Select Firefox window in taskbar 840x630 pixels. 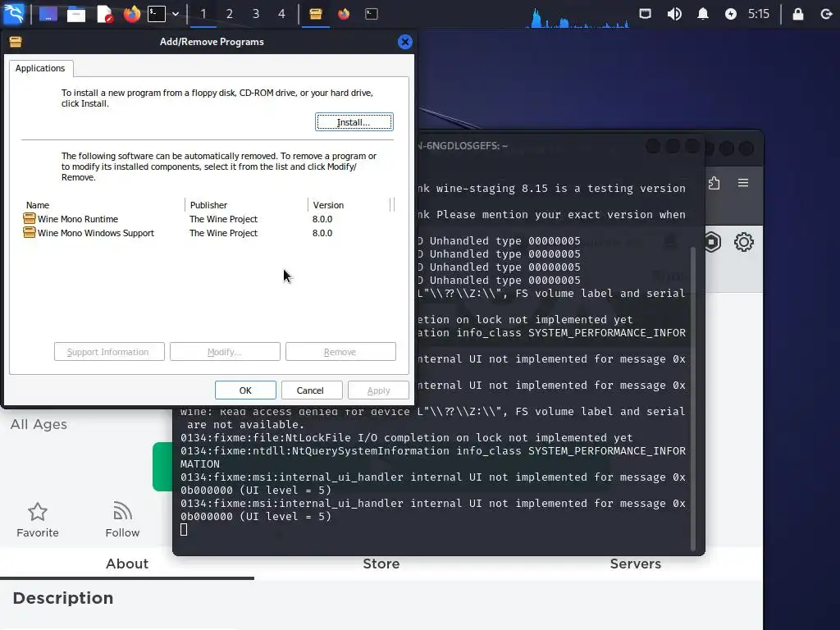[x=344, y=14]
